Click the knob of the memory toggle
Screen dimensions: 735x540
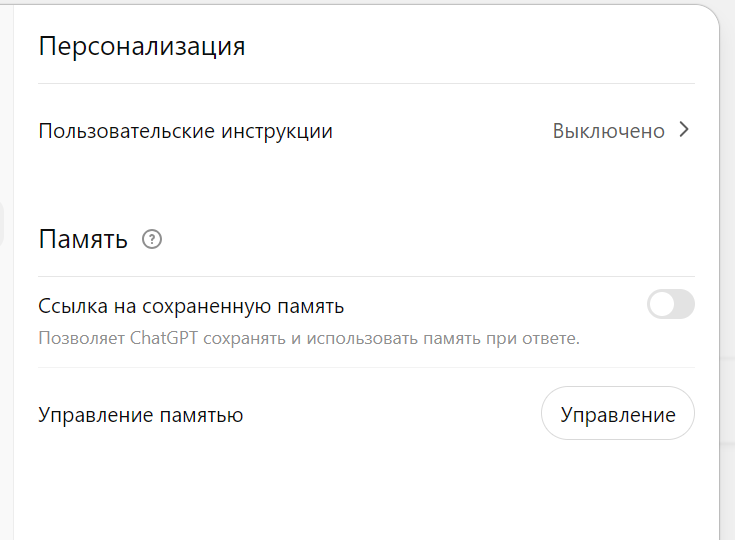pos(662,304)
